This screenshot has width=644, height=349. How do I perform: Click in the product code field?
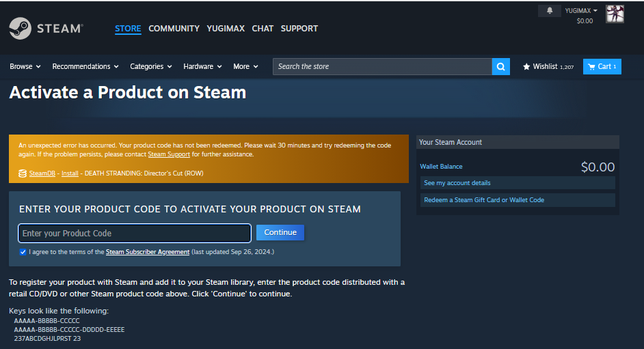[x=135, y=233]
